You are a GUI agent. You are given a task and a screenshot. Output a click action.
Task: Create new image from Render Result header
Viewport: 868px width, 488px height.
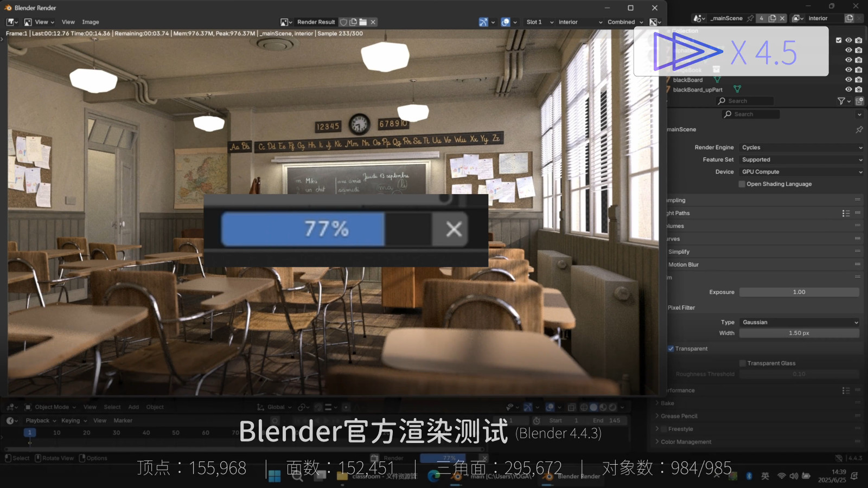[354, 22]
